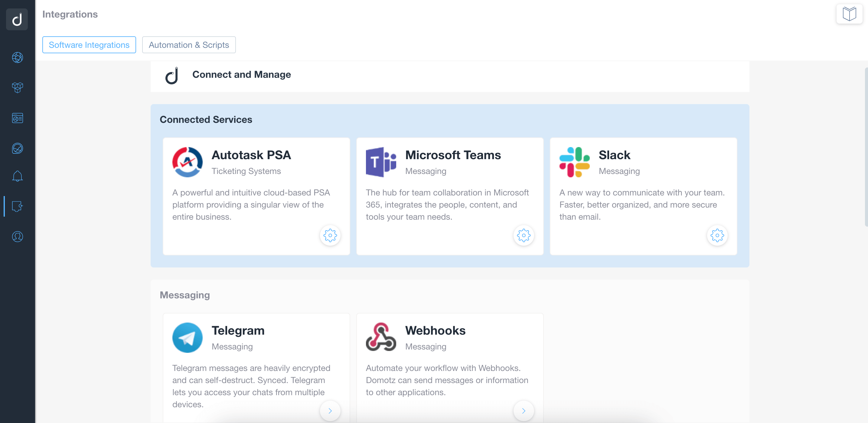Open the Telegram card title
The image size is (868, 423).
(x=238, y=331)
